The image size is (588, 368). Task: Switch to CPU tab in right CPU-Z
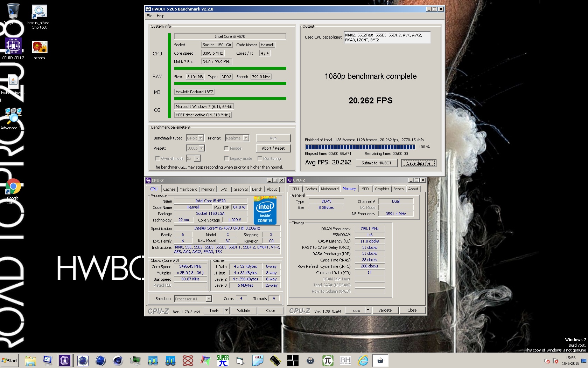pos(295,189)
